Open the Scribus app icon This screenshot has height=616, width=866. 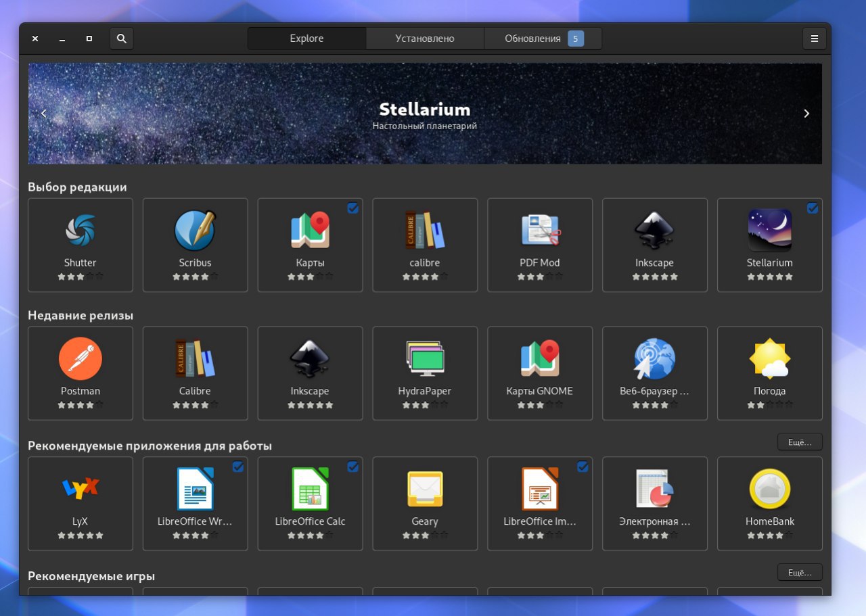point(195,230)
